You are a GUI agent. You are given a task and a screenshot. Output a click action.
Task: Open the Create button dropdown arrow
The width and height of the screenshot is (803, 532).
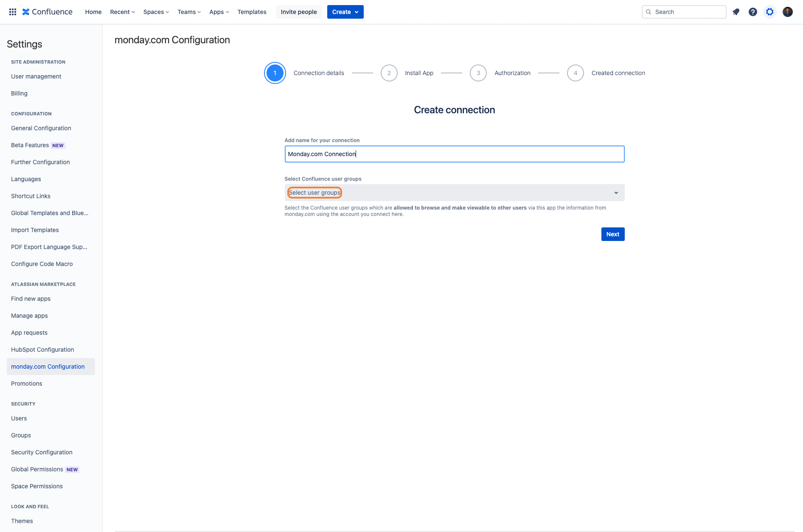pyautogui.click(x=357, y=12)
